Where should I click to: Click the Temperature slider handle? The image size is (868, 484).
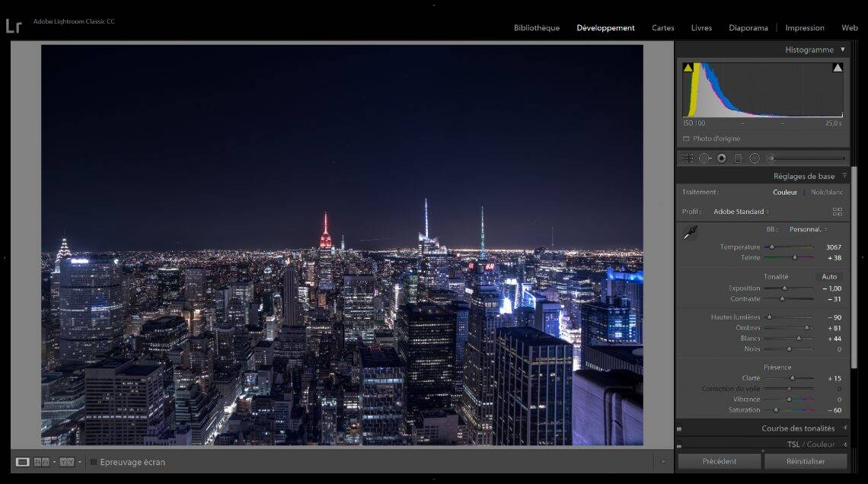click(771, 247)
